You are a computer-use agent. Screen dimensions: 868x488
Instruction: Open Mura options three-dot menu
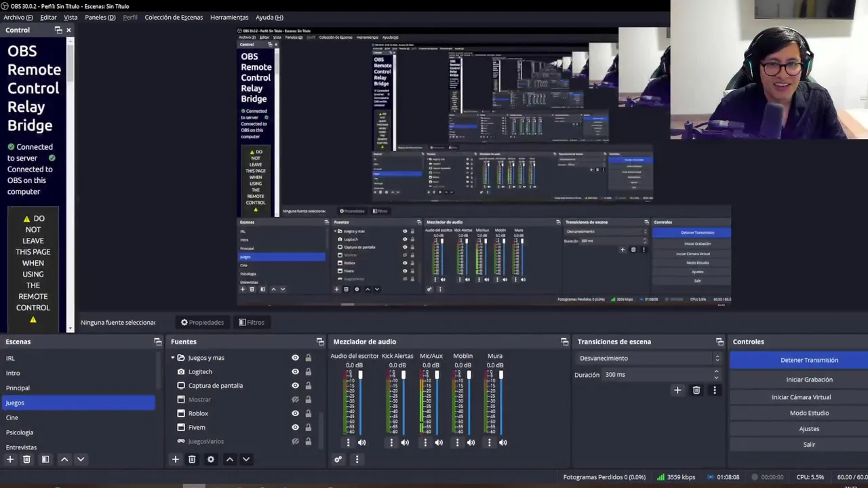click(x=490, y=443)
